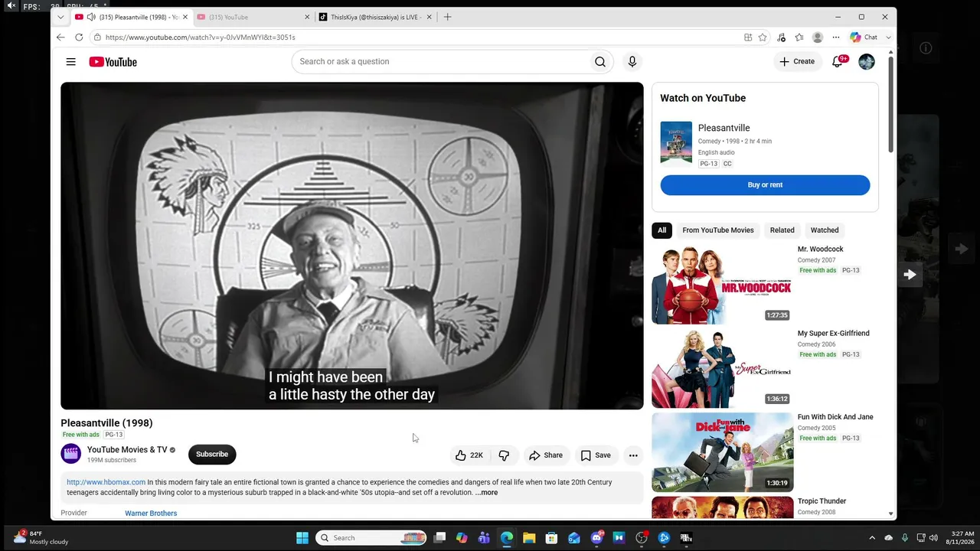The width and height of the screenshot is (980, 551).
Task: Share the Pleasantville video
Action: pyautogui.click(x=546, y=455)
